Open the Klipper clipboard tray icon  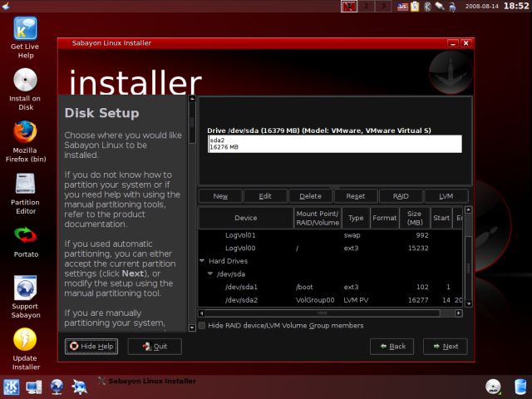pyautogui.click(x=415, y=7)
